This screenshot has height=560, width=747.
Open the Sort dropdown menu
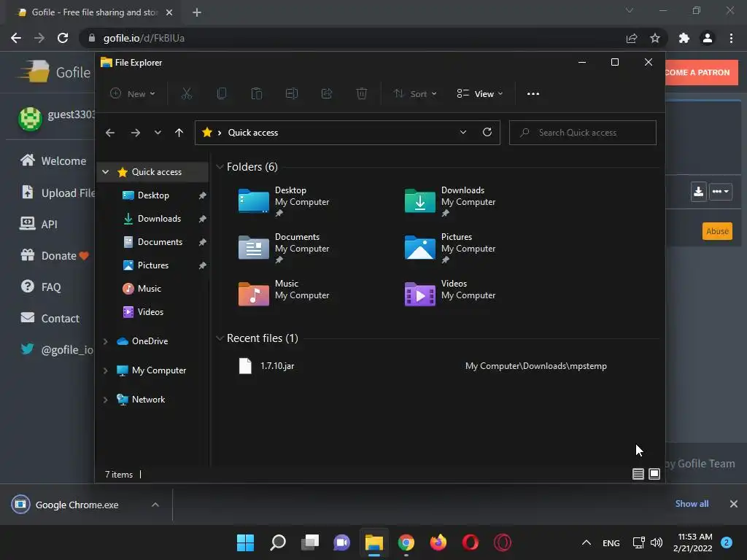[x=415, y=94]
